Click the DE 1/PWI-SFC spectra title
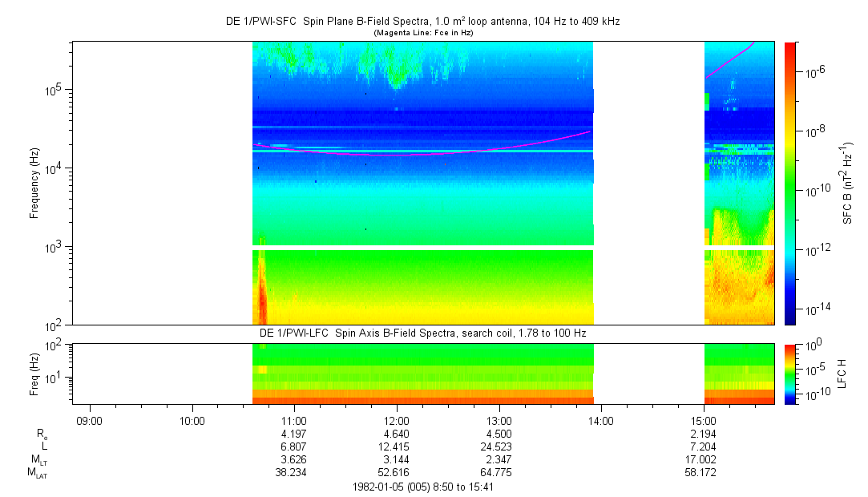 pos(423,22)
